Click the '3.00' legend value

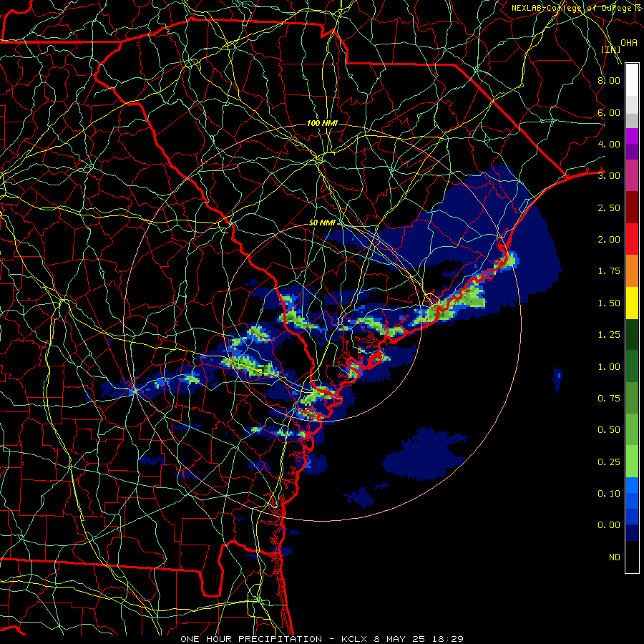(x=609, y=176)
